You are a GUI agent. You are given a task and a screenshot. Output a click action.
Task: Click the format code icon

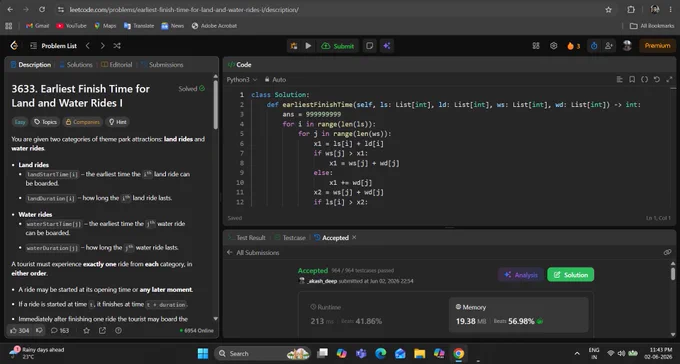pyautogui.click(x=619, y=79)
